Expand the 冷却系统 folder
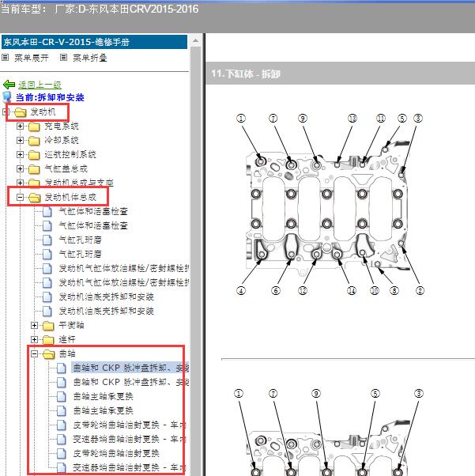 click(x=20, y=140)
